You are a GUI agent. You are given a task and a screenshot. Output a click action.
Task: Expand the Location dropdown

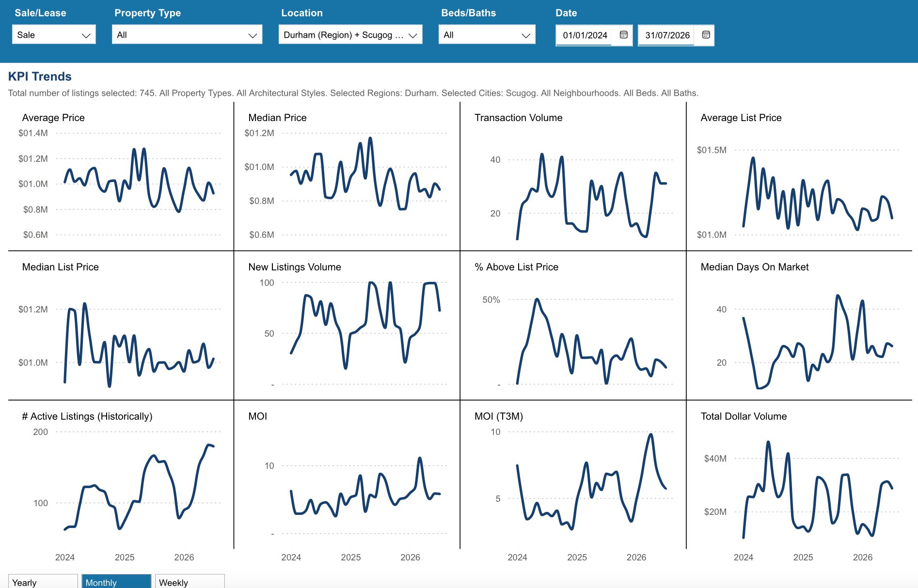350,35
